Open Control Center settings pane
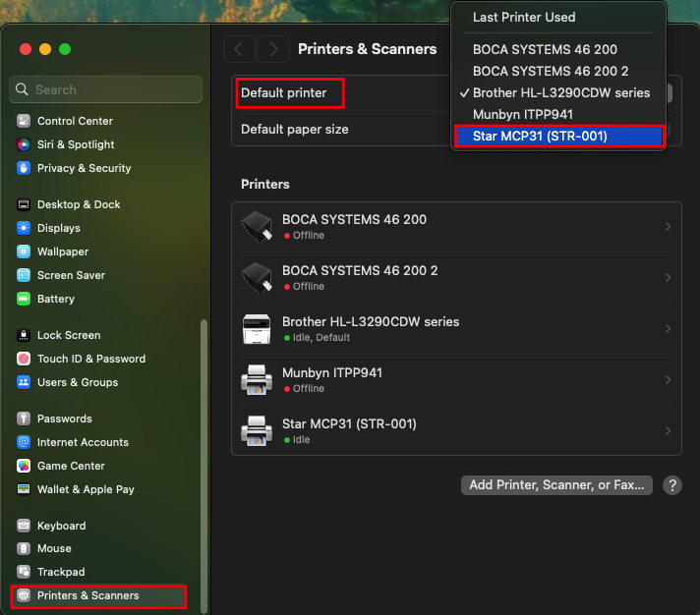Viewport: 700px width, 615px height. tap(75, 121)
